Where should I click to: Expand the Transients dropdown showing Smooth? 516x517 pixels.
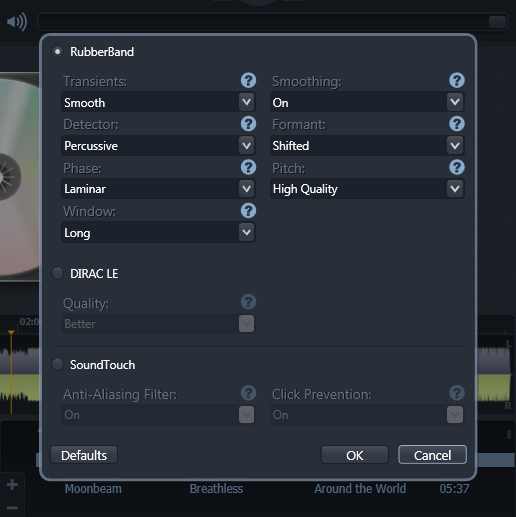[158, 102]
